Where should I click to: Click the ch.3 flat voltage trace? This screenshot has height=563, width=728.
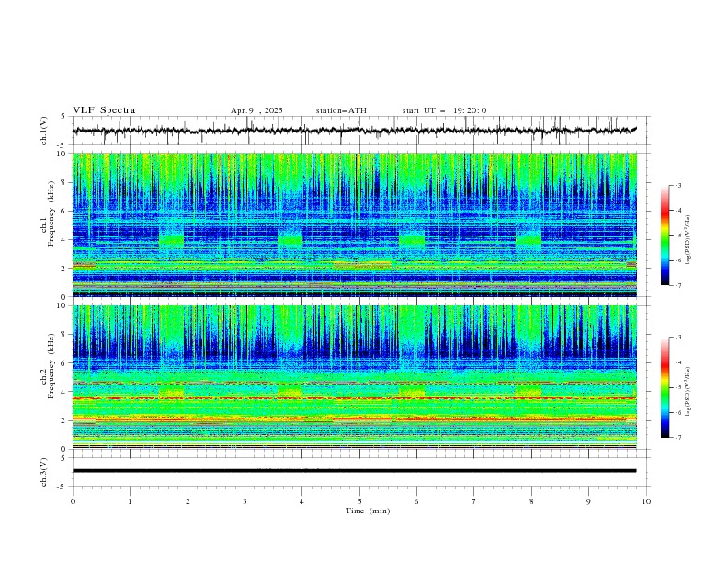354,471
